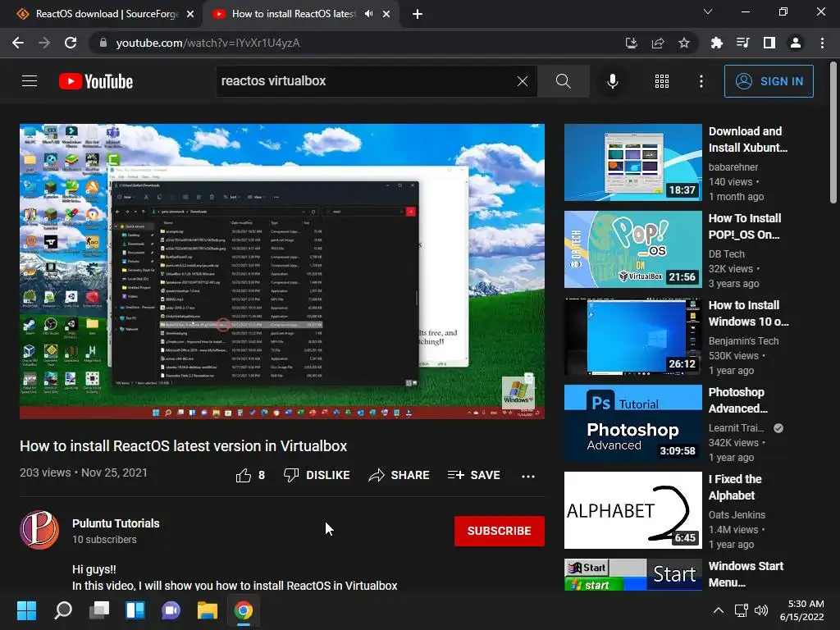Viewport: 840px width, 630px height.
Task: Open the media control icon in toolbar
Action: pos(743,43)
